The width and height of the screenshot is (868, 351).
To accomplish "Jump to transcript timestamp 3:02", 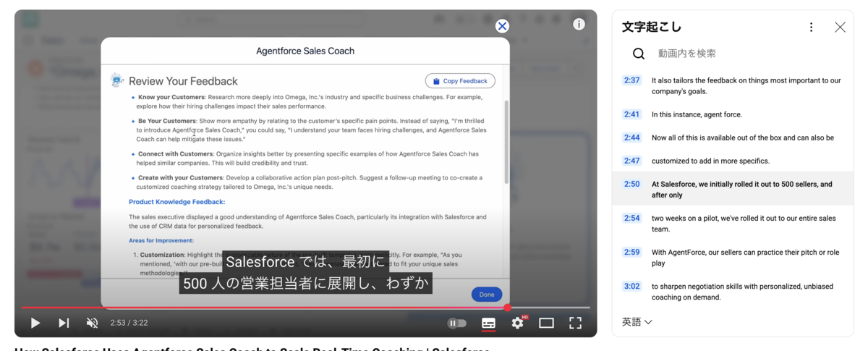I will coord(631,286).
